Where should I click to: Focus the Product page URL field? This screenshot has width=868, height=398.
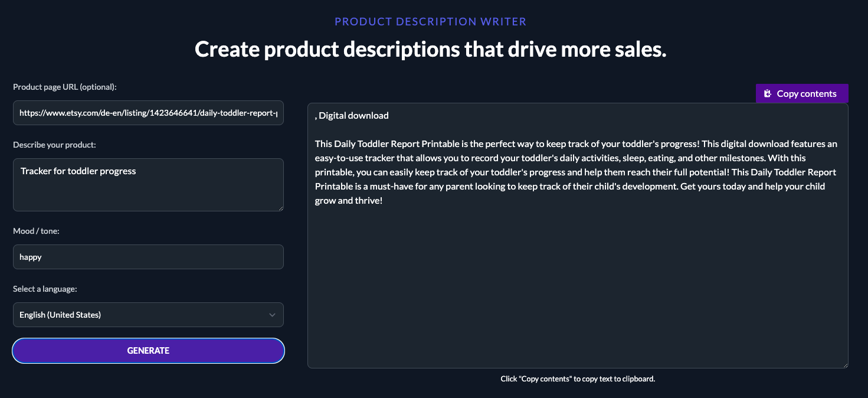pos(148,113)
